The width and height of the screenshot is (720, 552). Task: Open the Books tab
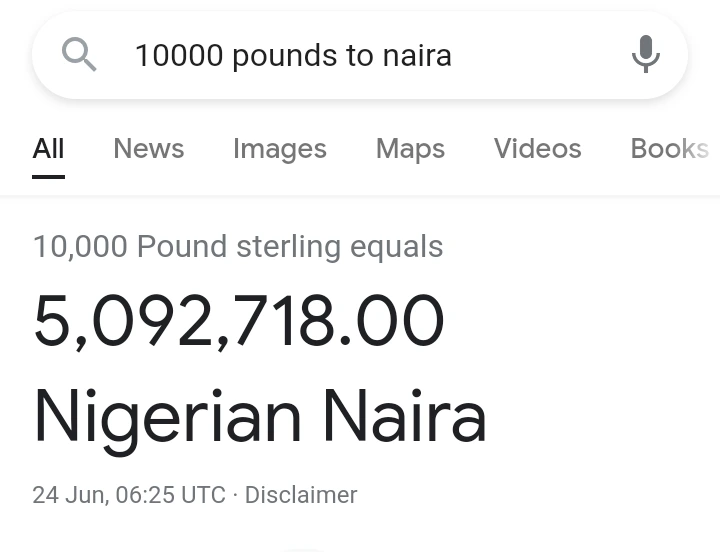click(x=669, y=149)
